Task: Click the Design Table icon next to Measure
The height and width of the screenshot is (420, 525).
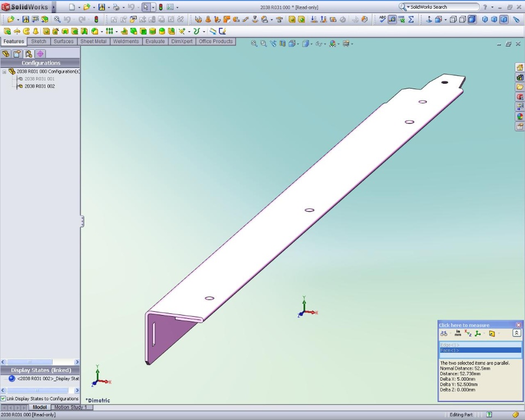Action: point(401,20)
